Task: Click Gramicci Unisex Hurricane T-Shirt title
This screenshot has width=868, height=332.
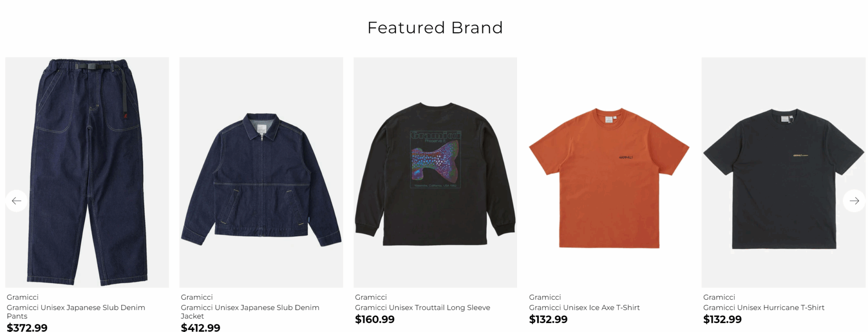Action: pos(763,307)
